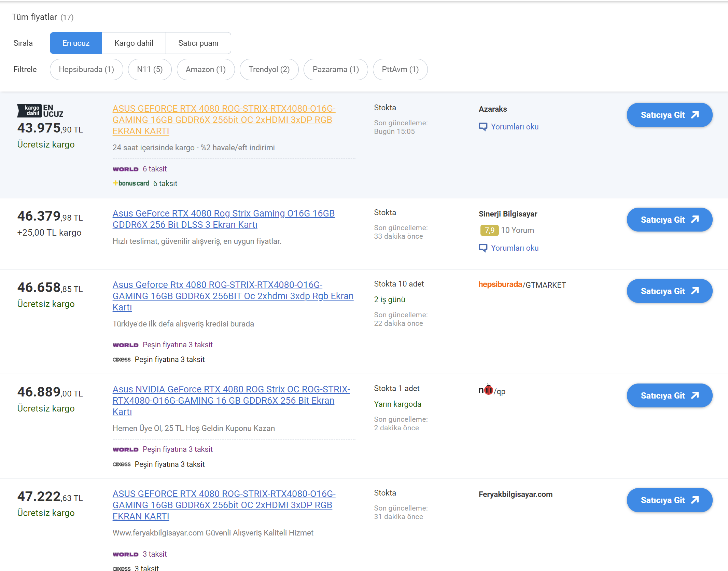Click World logo in GTMARKET offer
The image size is (728, 571).
click(126, 345)
